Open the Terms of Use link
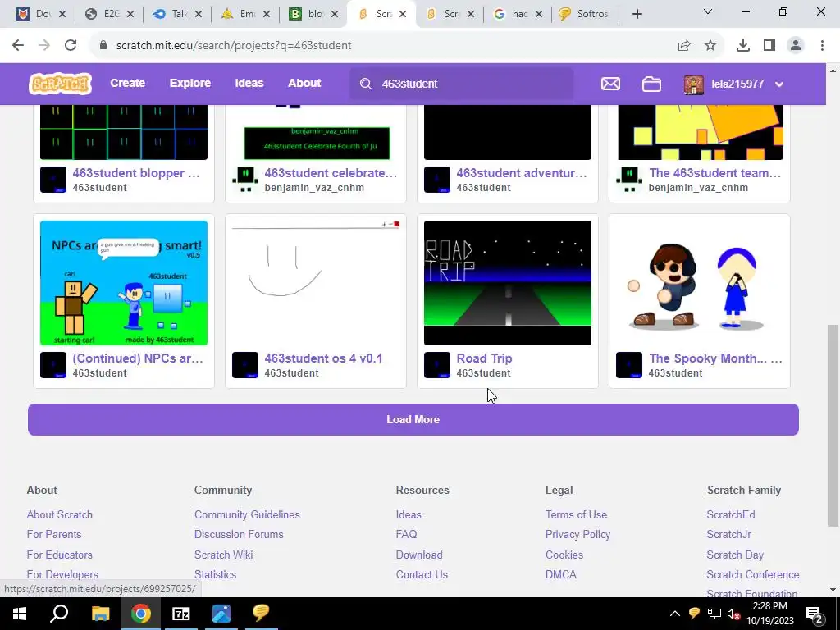The height and width of the screenshot is (630, 840). [x=576, y=514]
